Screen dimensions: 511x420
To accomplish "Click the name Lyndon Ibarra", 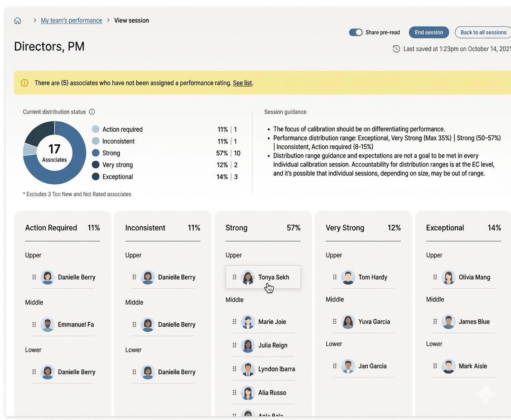I will tap(277, 369).
